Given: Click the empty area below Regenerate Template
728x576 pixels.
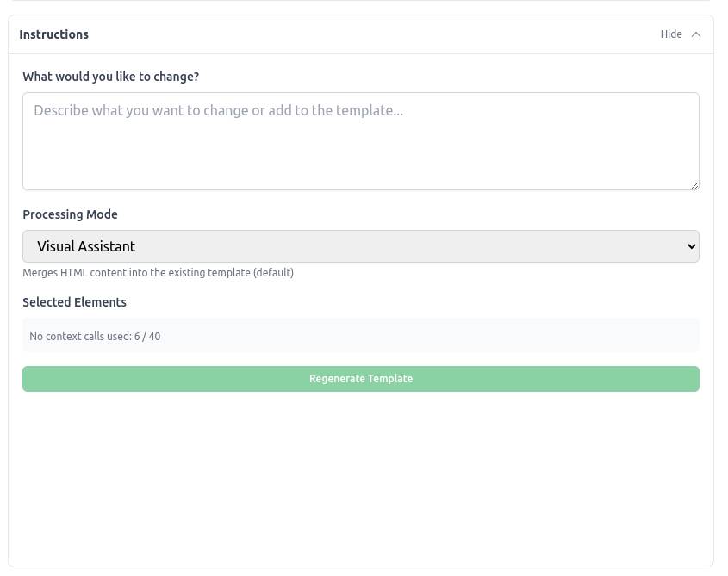Looking at the screenshot, I should [x=360, y=474].
